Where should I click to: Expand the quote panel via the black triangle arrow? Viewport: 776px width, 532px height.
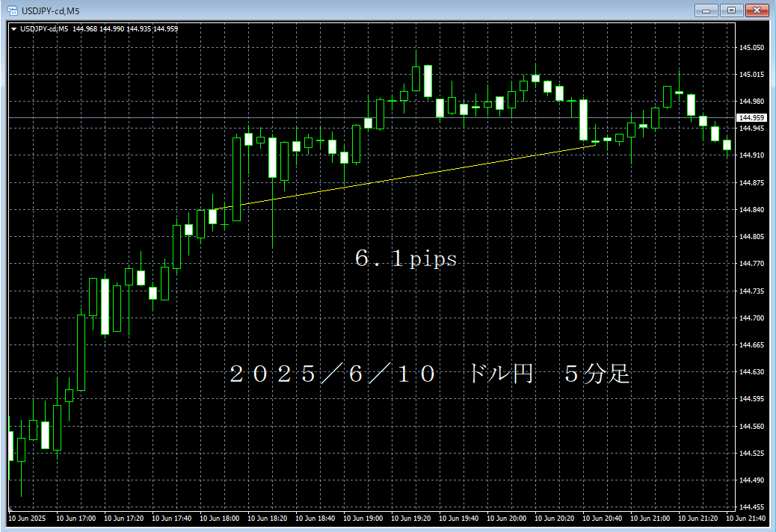pos(15,28)
